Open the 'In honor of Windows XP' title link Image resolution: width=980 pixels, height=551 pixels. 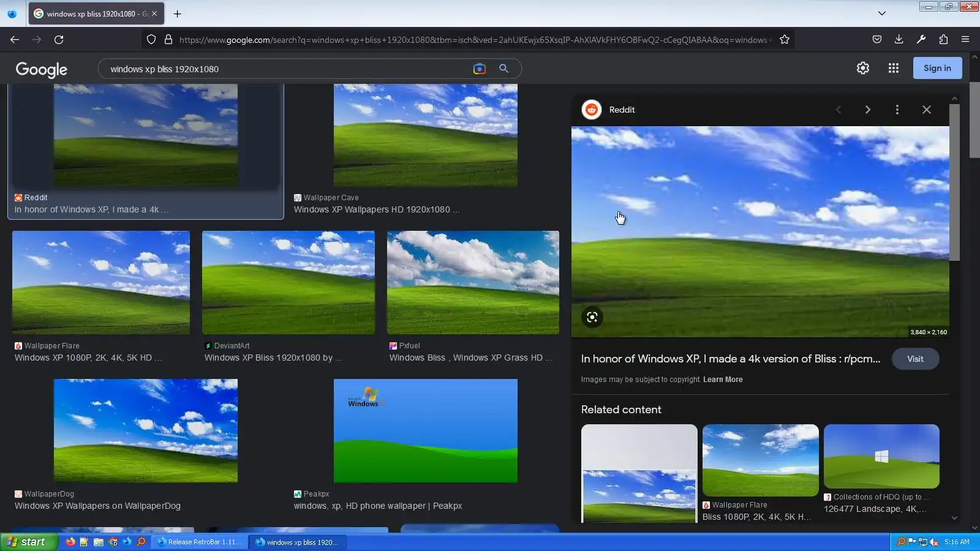click(x=731, y=359)
